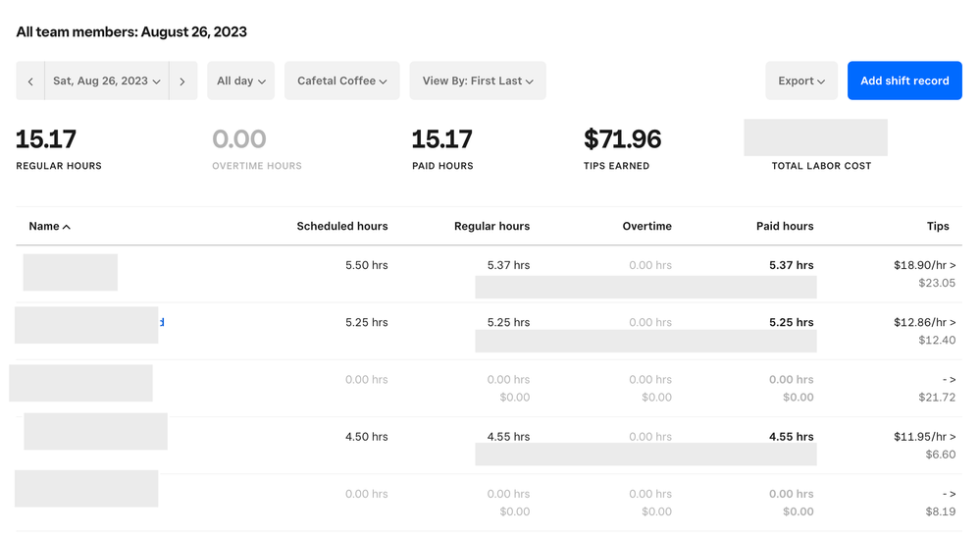Open the Sat, Aug 26, 2023 date picker
This screenshot has height=538, width=980.
[106, 81]
